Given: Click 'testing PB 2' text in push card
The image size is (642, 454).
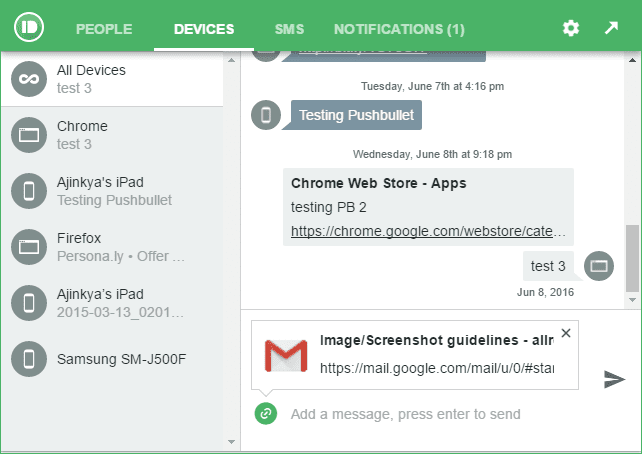Looking at the screenshot, I should point(329,207).
